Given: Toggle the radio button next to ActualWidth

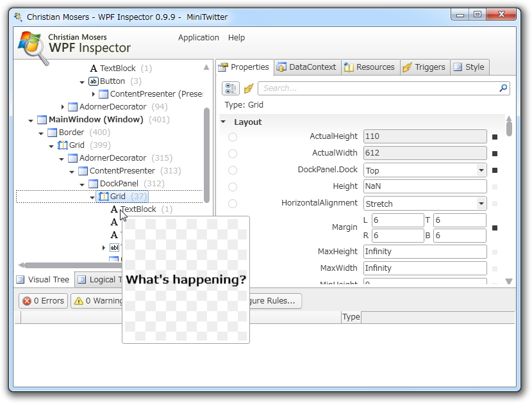Looking at the screenshot, I should [x=233, y=154].
